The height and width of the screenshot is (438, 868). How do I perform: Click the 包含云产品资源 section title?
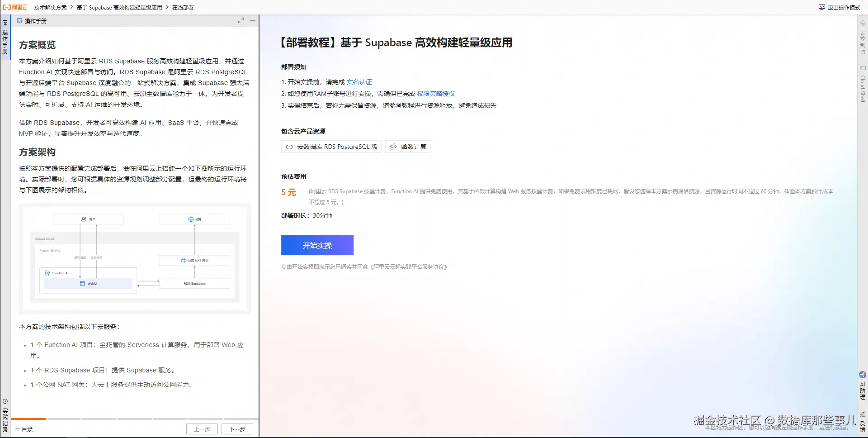303,131
